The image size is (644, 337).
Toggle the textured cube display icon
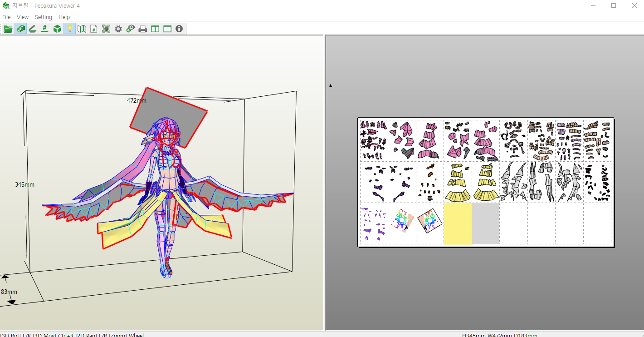(20, 29)
